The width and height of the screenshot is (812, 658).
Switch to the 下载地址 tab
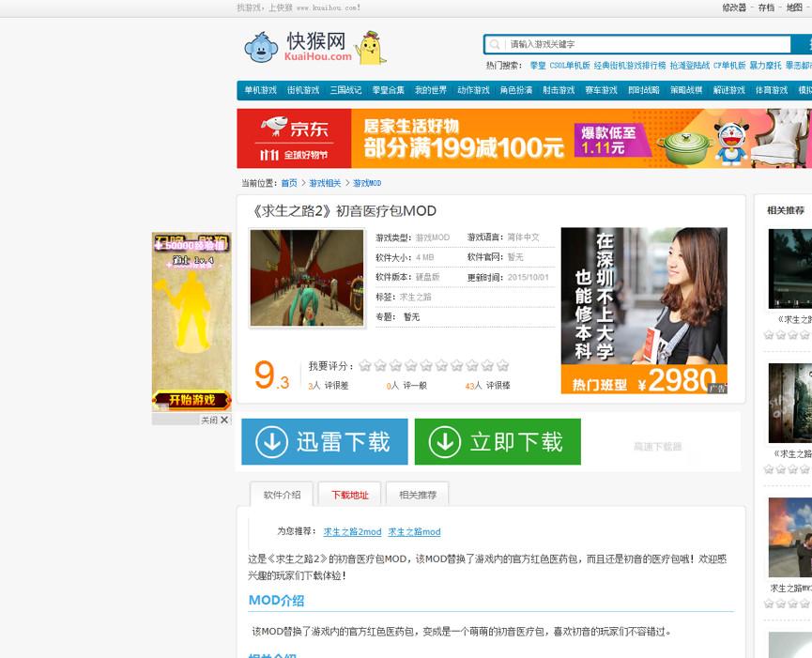350,495
